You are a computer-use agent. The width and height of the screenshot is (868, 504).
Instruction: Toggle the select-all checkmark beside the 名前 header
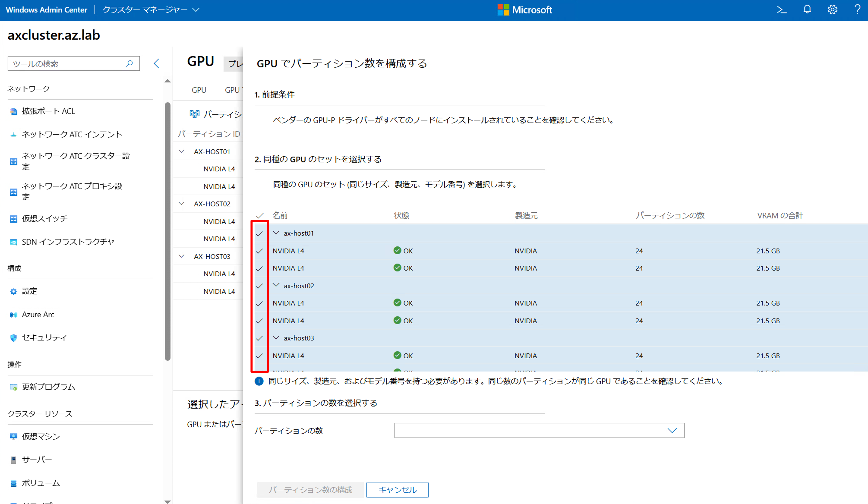click(260, 216)
